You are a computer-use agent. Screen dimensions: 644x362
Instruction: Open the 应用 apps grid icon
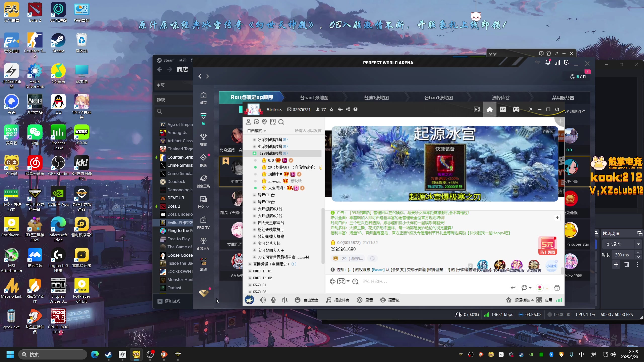click(539, 300)
